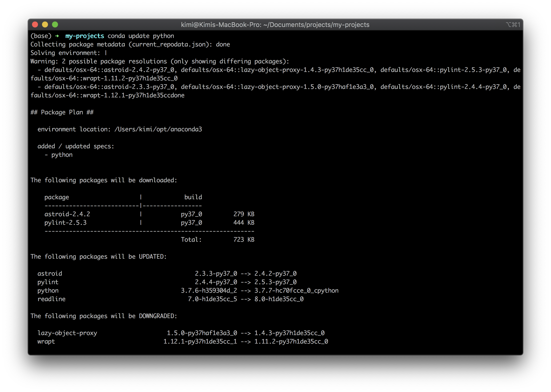Viewport: 551px width, 392px height.
Task: Click the terminal window title text
Action: point(275,25)
